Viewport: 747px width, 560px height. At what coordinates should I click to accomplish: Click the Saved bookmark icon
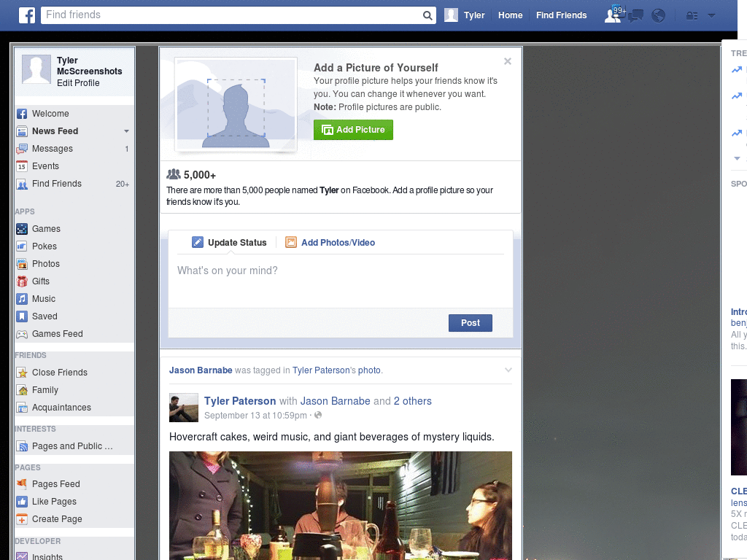point(22,316)
